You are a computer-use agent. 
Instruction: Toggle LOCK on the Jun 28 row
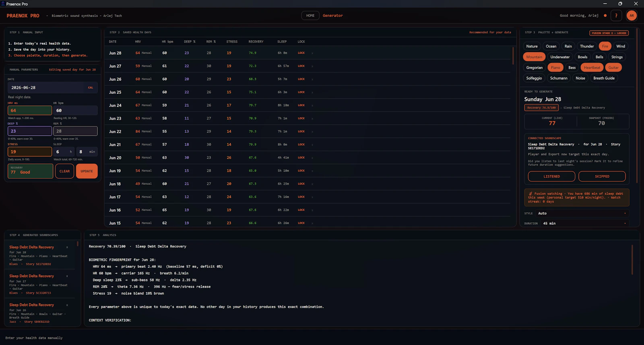tap(301, 53)
